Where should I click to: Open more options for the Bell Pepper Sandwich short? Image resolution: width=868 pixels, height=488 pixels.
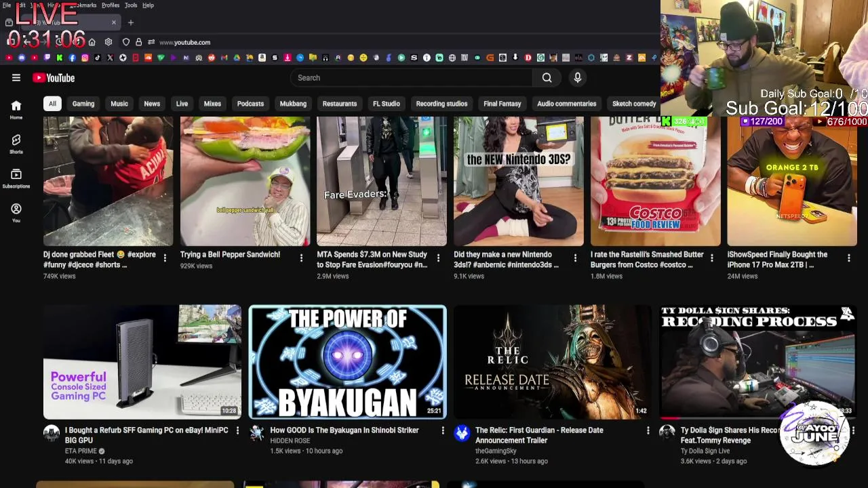pyautogui.click(x=302, y=258)
